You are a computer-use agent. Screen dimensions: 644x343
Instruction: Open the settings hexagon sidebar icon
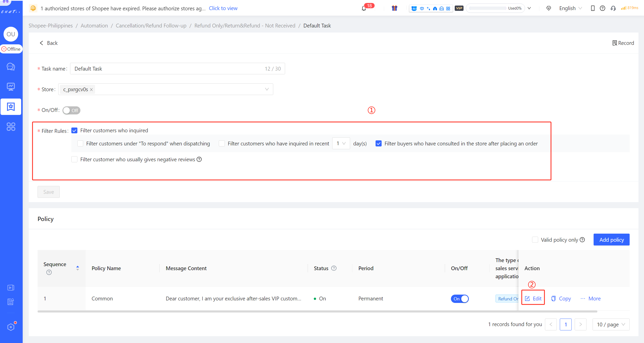(x=11, y=327)
